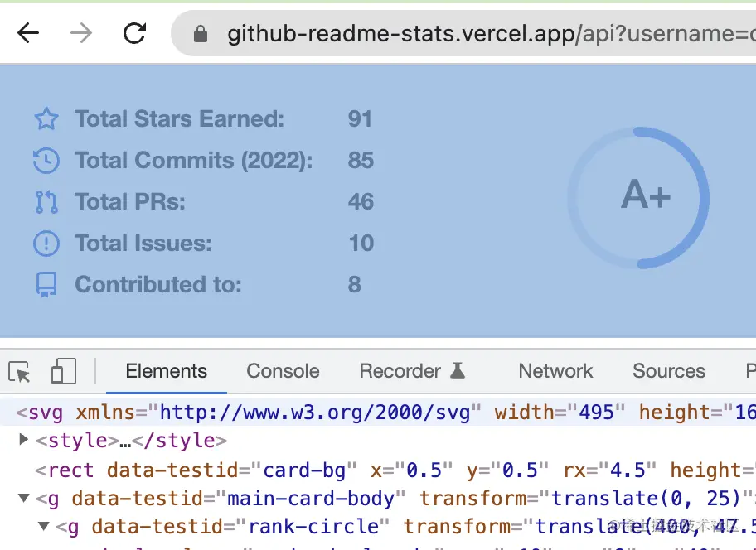Click the rx="4.5" attribute

coord(610,470)
